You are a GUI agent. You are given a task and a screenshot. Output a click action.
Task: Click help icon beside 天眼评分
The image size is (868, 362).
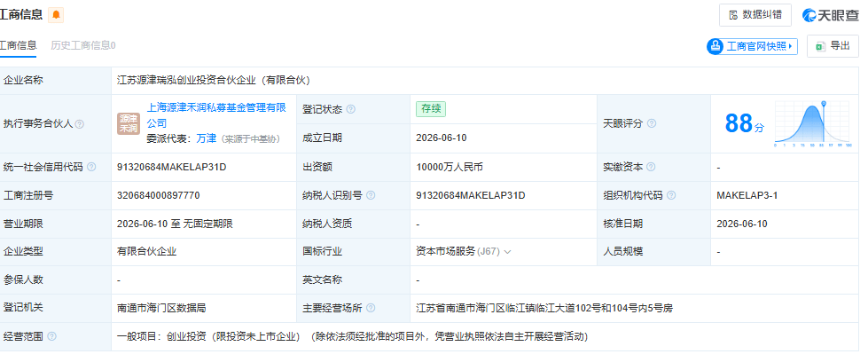[652, 123]
